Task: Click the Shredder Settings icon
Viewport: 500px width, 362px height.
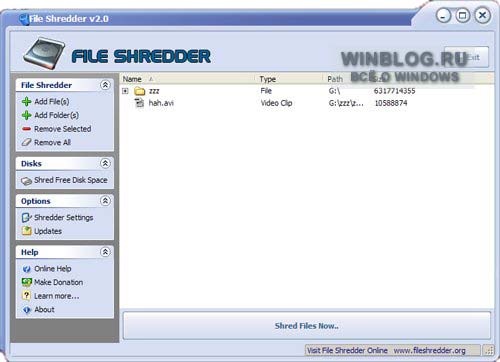Action: [26, 217]
